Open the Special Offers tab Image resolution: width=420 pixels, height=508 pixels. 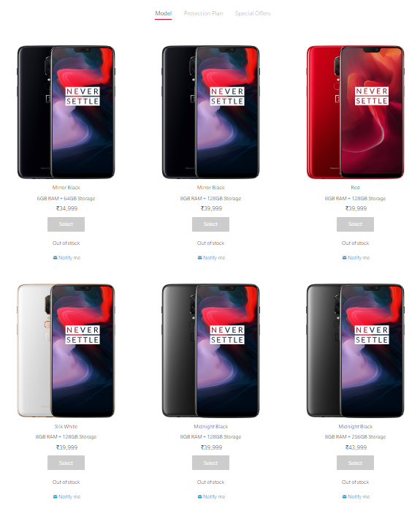(x=253, y=13)
